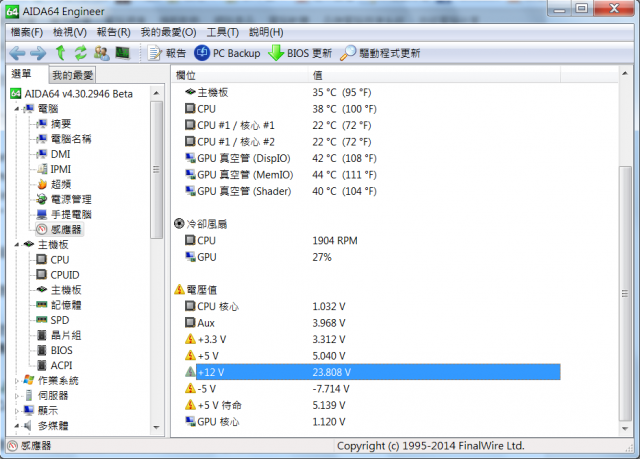Expand the 伺服器 tree node
This screenshot has width=640, height=459.
coord(17,396)
